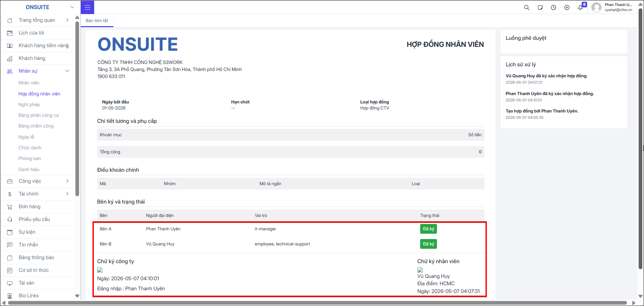Screen dimensions: 644x306
Task: Expand Trang tổng quan submenu arrow
Action: click(x=67, y=20)
